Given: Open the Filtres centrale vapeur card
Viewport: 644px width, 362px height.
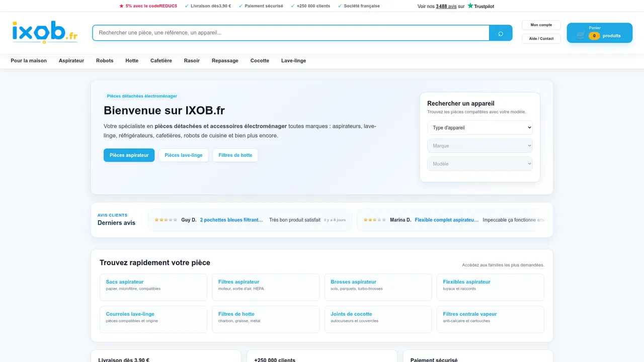Looking at the screenshot, I should [491, 319].
